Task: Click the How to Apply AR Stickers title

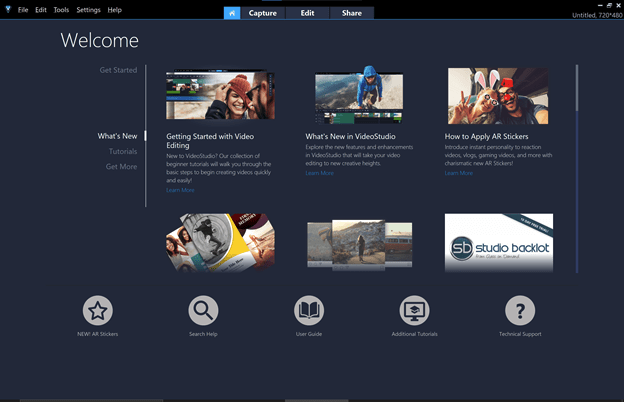Action: (486, 137)
